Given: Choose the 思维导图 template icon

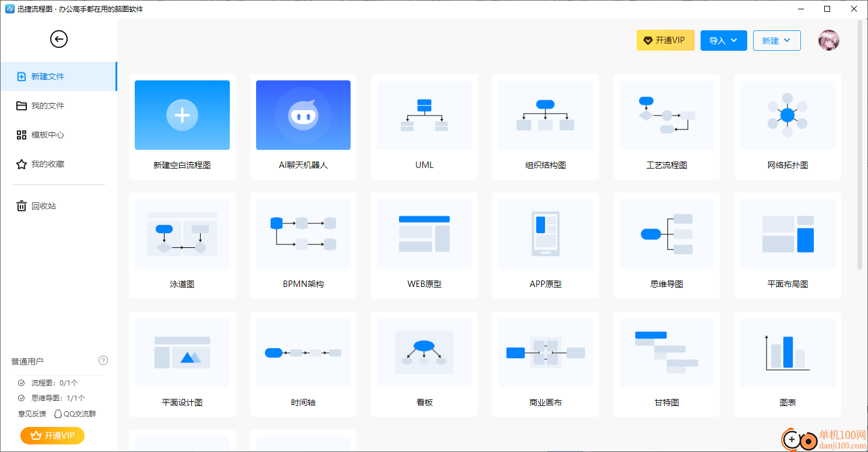Looking at the screenshot, I should [x=667, y=234].
